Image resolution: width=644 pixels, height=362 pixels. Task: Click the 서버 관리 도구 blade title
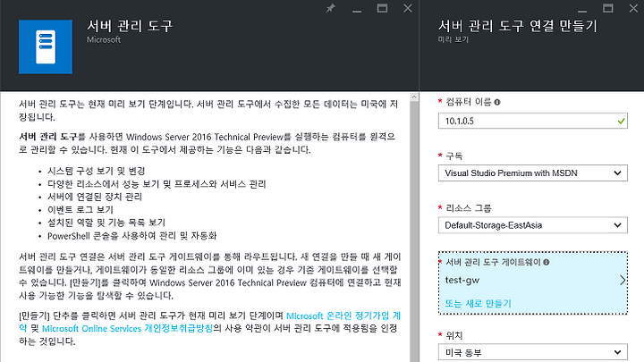tap(130, 26)
